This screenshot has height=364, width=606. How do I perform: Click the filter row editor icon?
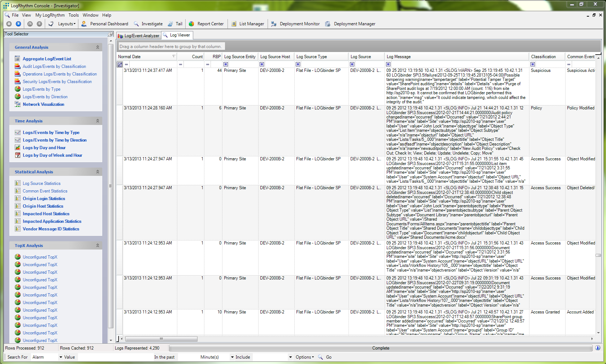(x=120, y=64)
